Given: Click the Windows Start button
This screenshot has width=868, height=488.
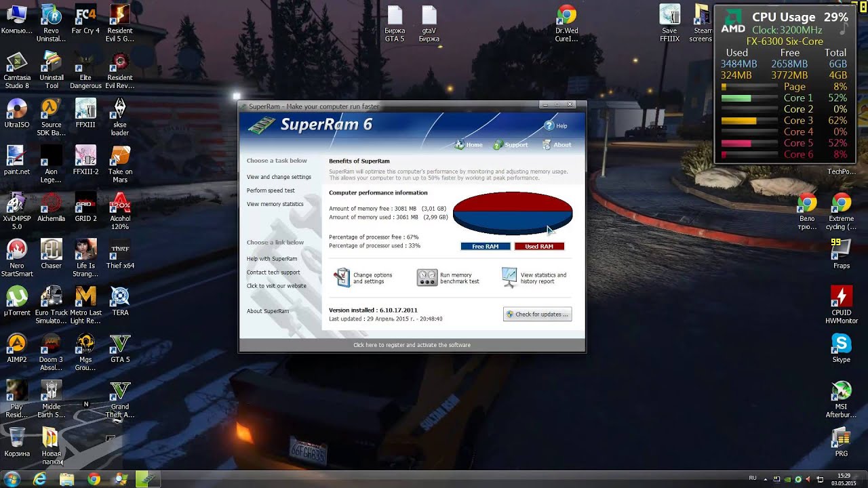Looking at the screenshot, I should tap(12, 479).
